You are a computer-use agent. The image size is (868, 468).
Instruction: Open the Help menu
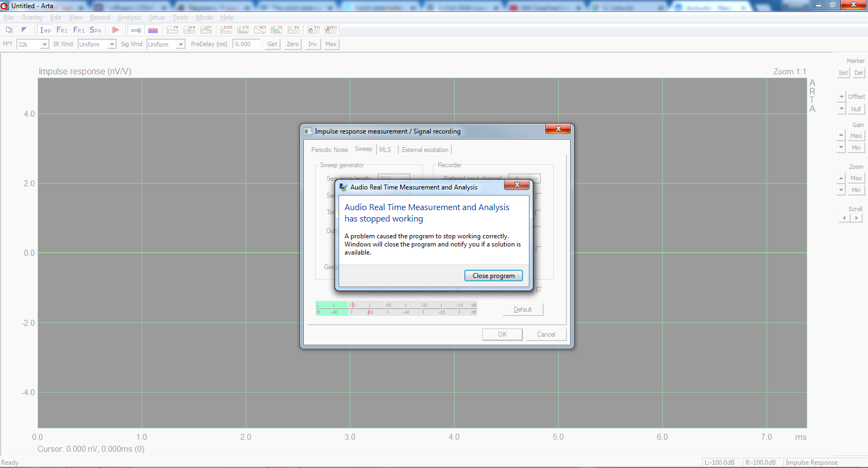click(227, 17)
